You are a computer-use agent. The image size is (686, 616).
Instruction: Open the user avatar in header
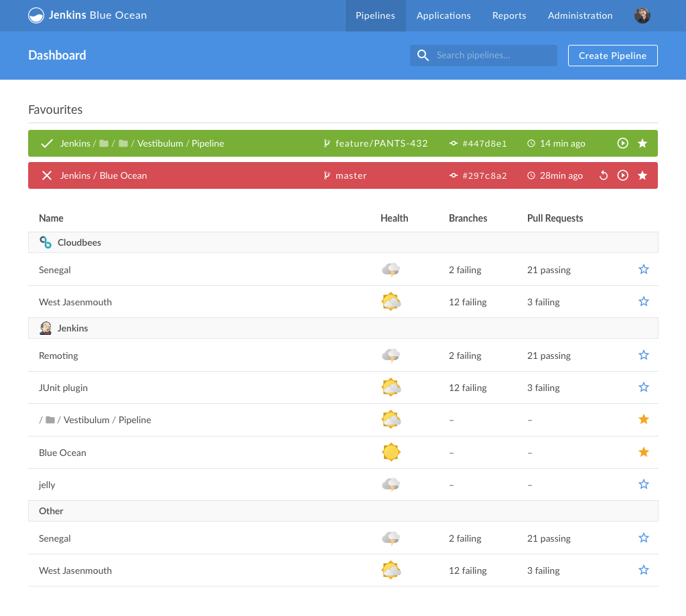tap(642, 15)
